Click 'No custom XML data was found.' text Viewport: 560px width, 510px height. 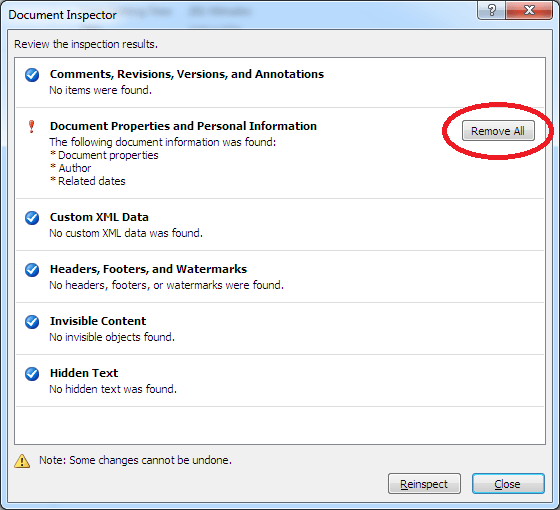[x=126, y=233]
